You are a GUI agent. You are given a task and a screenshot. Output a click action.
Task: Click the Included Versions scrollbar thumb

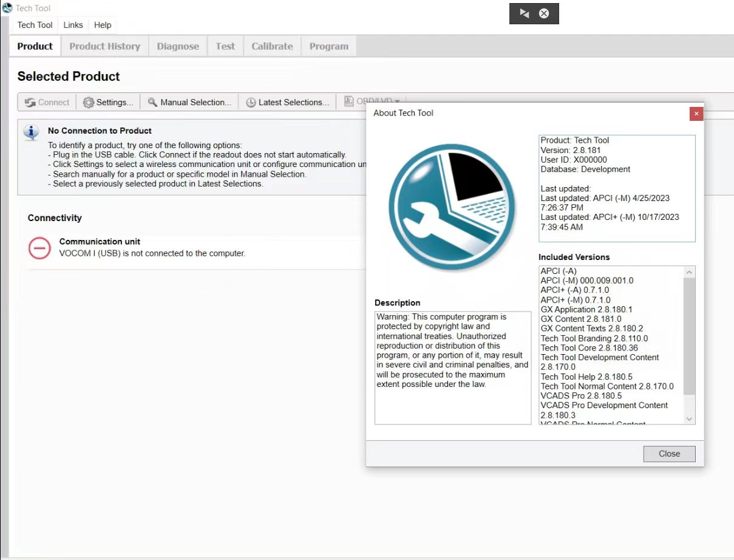click(689, 335)
